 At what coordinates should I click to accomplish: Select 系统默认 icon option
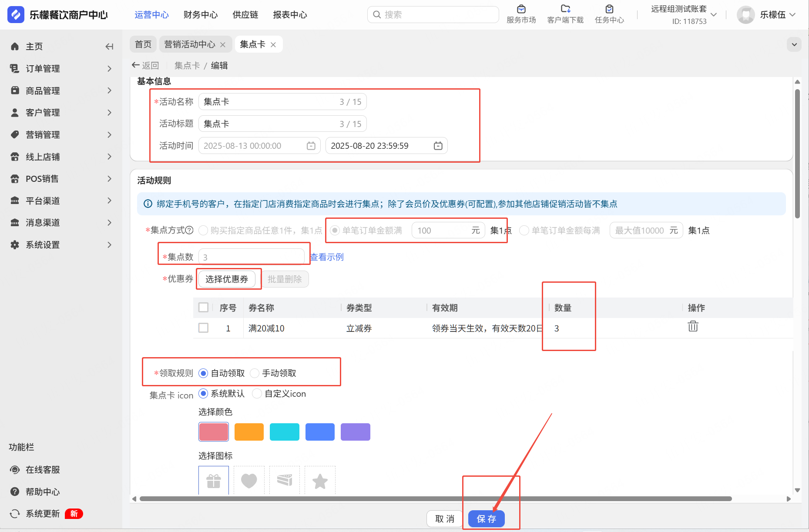203,394
